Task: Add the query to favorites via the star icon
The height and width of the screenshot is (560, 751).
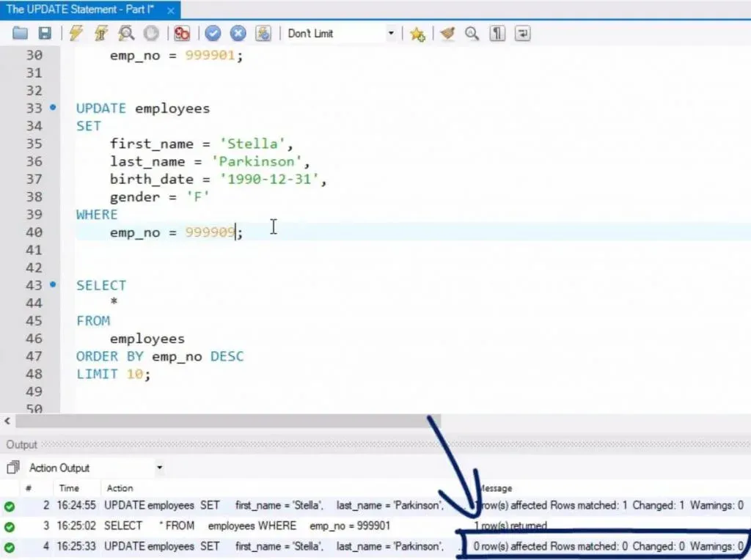Action: tap(417, 34)
